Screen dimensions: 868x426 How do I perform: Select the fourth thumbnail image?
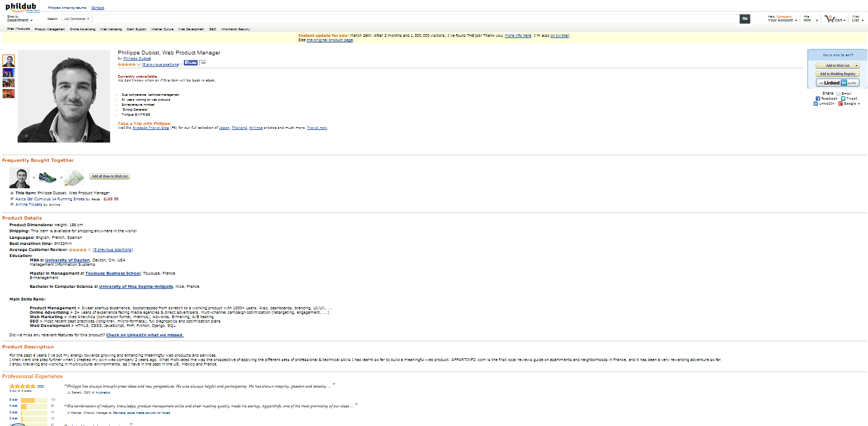(8, 94)
